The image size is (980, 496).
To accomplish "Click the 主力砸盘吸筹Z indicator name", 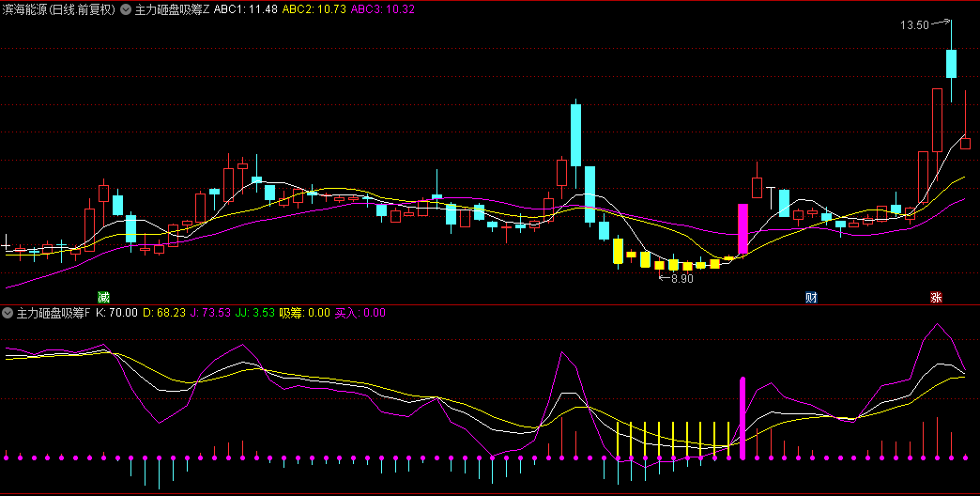I will pos(173,10).
